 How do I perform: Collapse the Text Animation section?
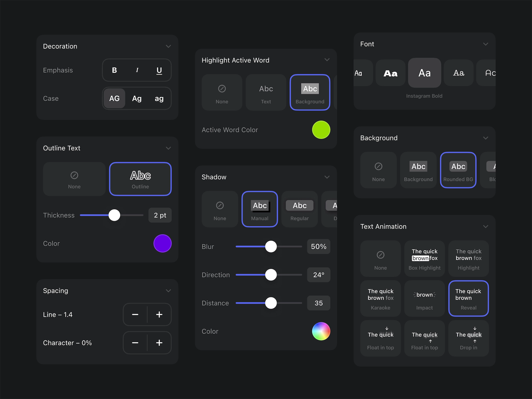[485, 227]
